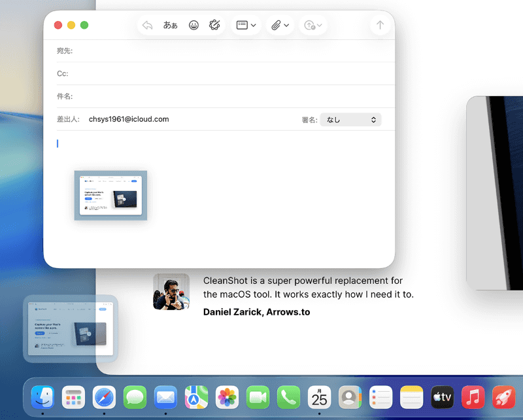Minimize compose window with yellow button
Screen dimensions: 523x420
[x=71, y=25]
